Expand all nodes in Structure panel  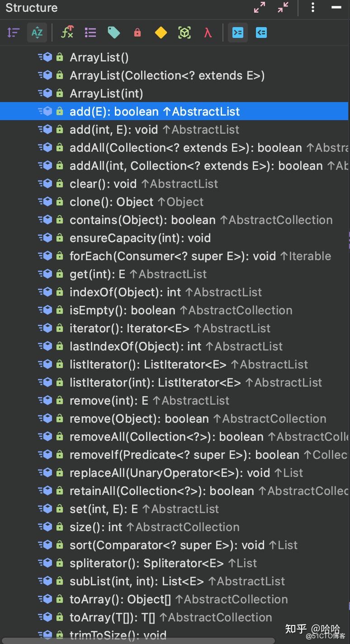coord(260,8)
